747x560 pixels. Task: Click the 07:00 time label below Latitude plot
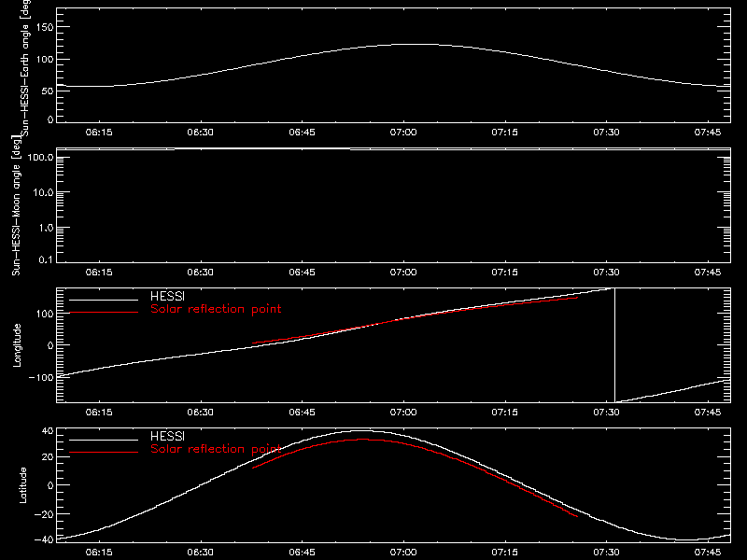tap(403, 553)
